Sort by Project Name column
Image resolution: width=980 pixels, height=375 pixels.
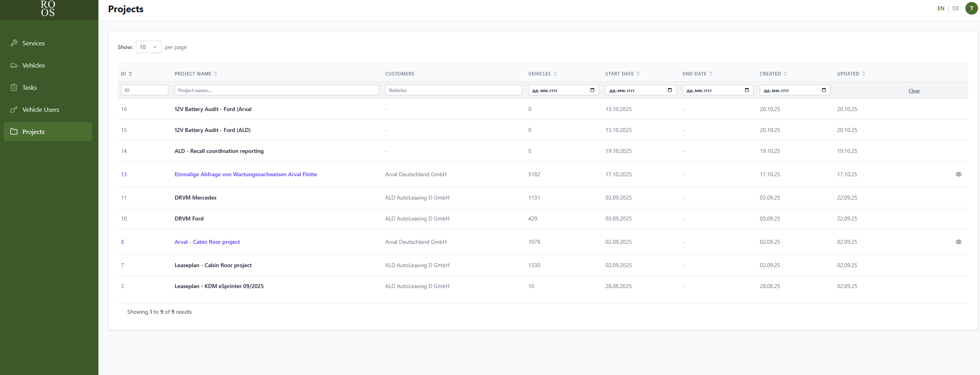pos(196,74)
